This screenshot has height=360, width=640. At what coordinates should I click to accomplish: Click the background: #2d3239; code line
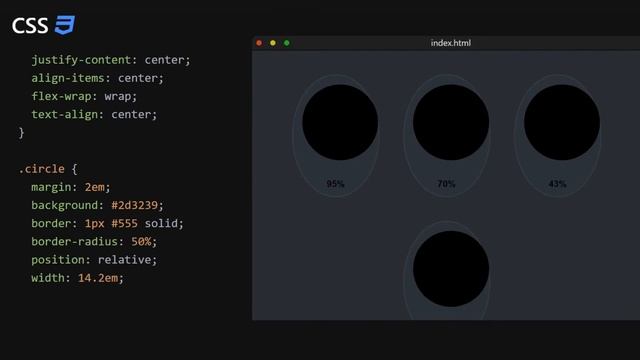pyautogui.click(x=97, y=205)
